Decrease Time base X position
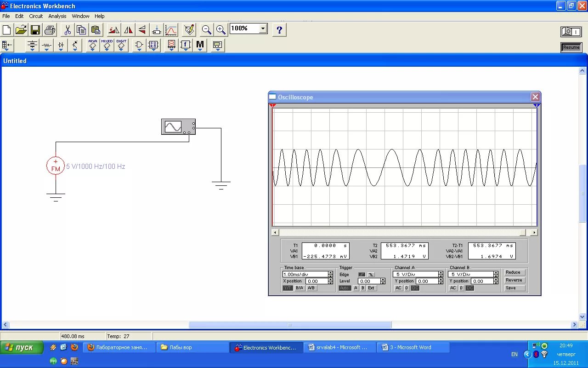Screen dimensions: 588x368 pos(330,282)
